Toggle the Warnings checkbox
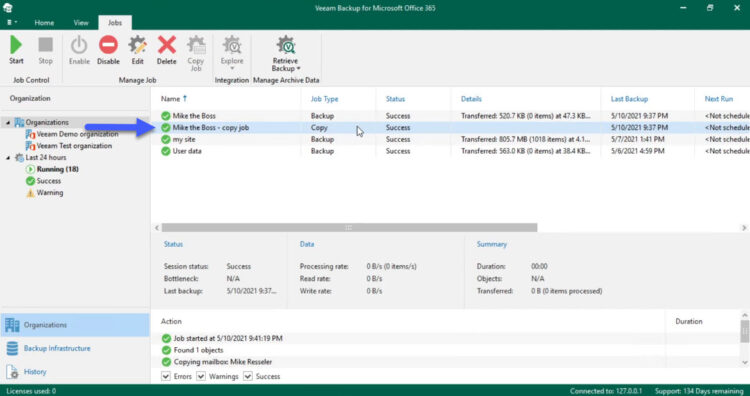This screenshot has height=396, width=750. [201, 376]
